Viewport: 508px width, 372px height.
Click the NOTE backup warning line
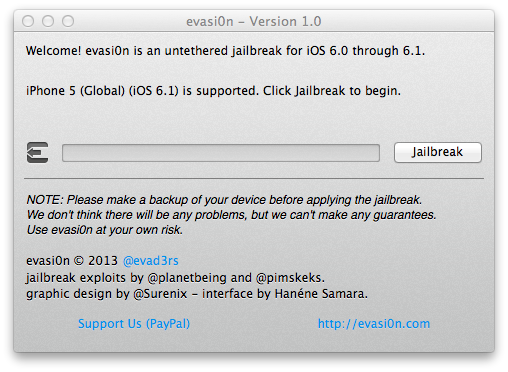coord(224,200)
